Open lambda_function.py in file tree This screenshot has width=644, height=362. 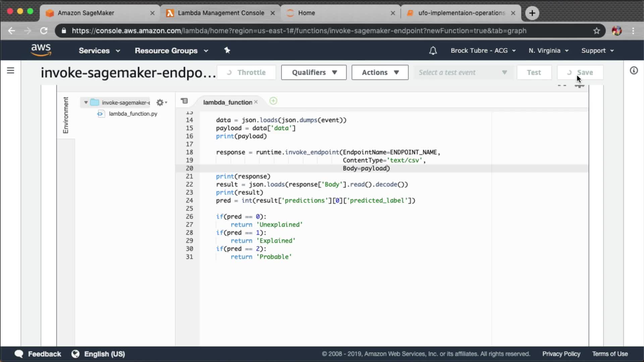click(133, 114)
